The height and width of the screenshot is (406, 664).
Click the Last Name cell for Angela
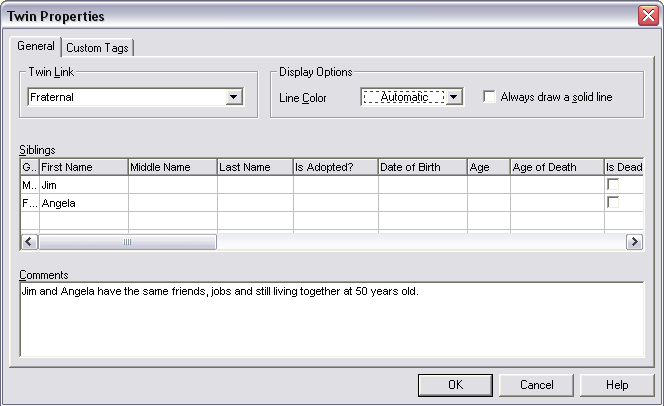255,203
